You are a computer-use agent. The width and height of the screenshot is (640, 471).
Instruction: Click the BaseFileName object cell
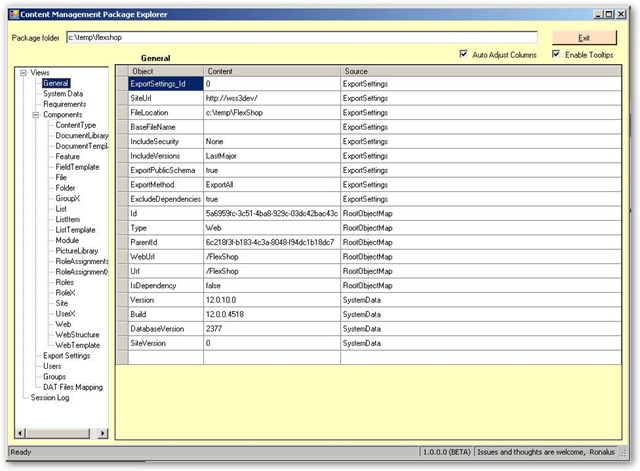pyautogui.click(x=166, y=127)
